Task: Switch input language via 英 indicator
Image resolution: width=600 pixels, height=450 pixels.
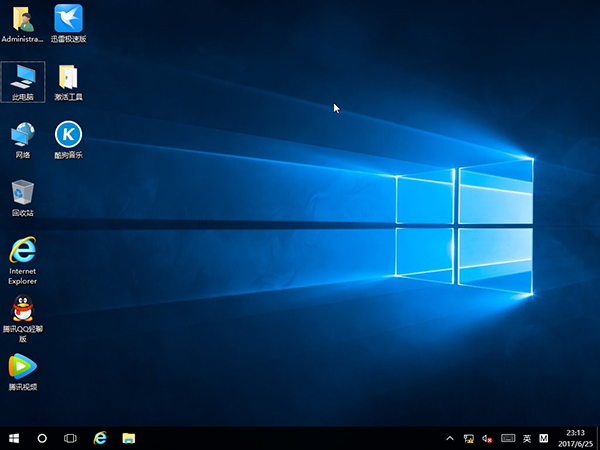Action: pyautogui.click(x=527, y=438)
